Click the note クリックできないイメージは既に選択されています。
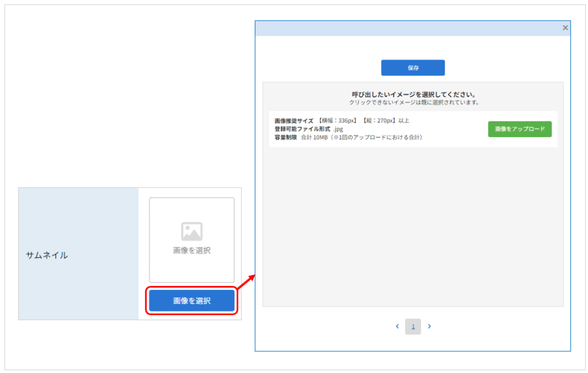Screen dimensions: 588x373 pos(414,102)
